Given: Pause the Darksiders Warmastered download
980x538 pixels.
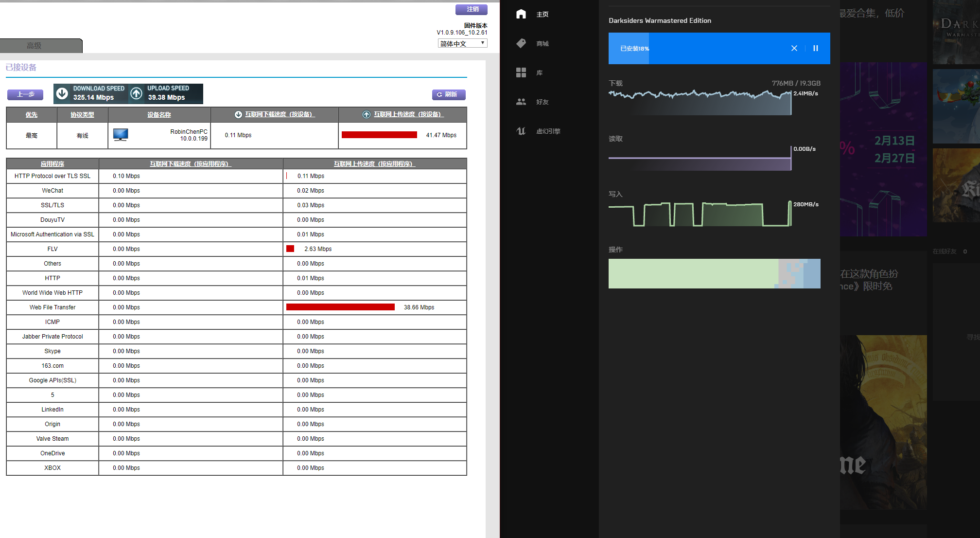Looking at the screenshot, I should (815, 48).
